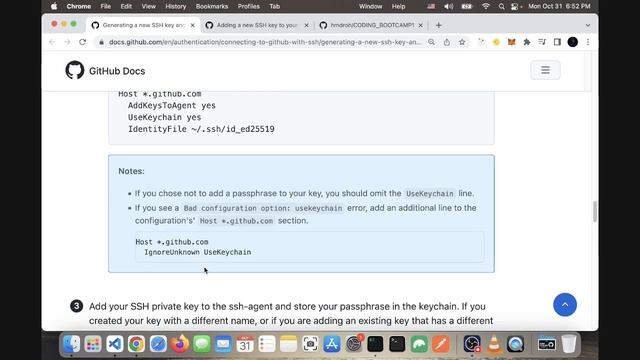Expand the tab search chevron
This screenshot has width=640, height=360.
click(x=588, y=25)
